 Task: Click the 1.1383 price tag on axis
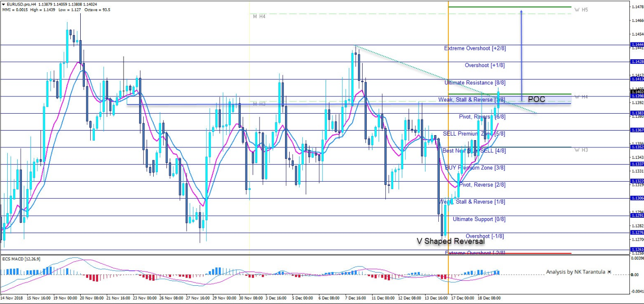637,113
